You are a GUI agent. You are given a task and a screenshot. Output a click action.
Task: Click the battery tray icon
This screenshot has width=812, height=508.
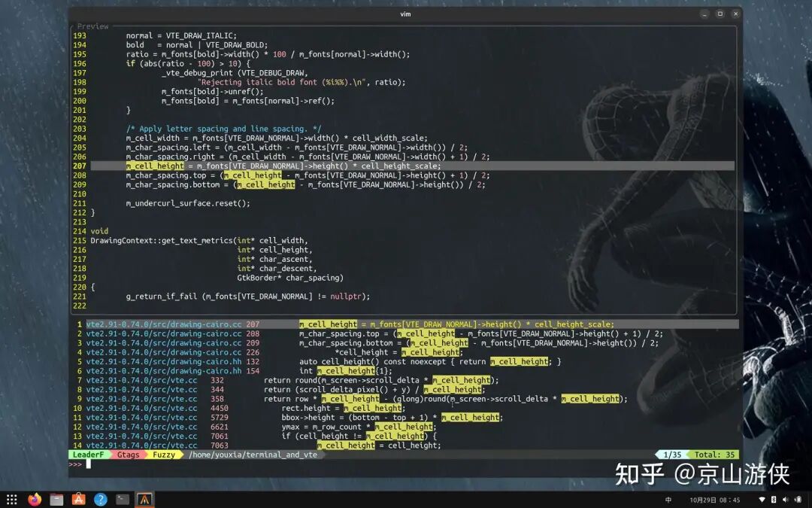[796, 500]
